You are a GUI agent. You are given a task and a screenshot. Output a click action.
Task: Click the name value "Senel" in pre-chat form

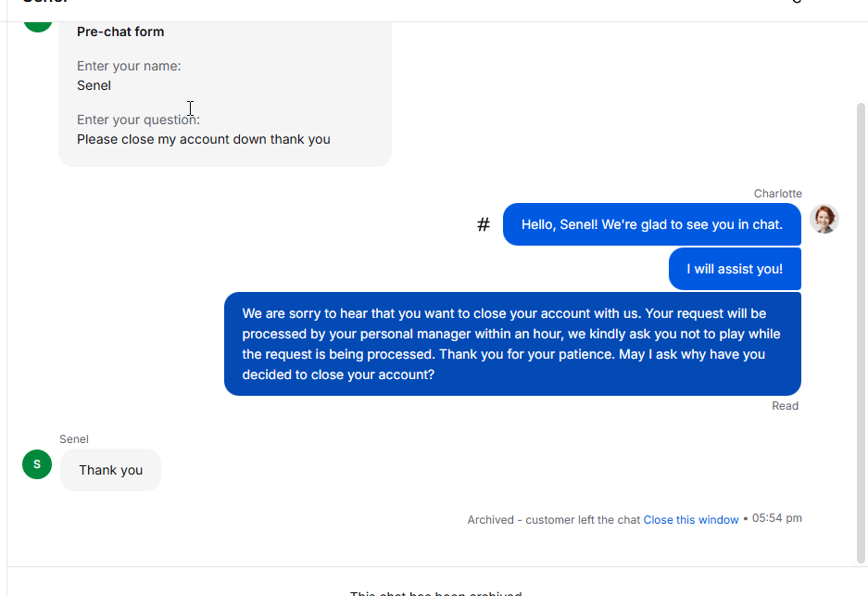94,85
